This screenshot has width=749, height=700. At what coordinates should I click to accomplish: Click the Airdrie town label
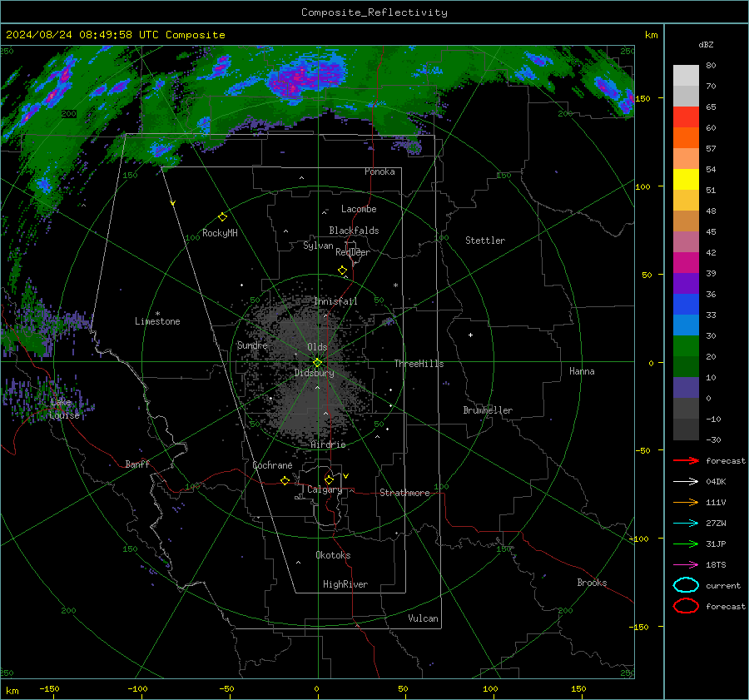(x=328, y=444)
